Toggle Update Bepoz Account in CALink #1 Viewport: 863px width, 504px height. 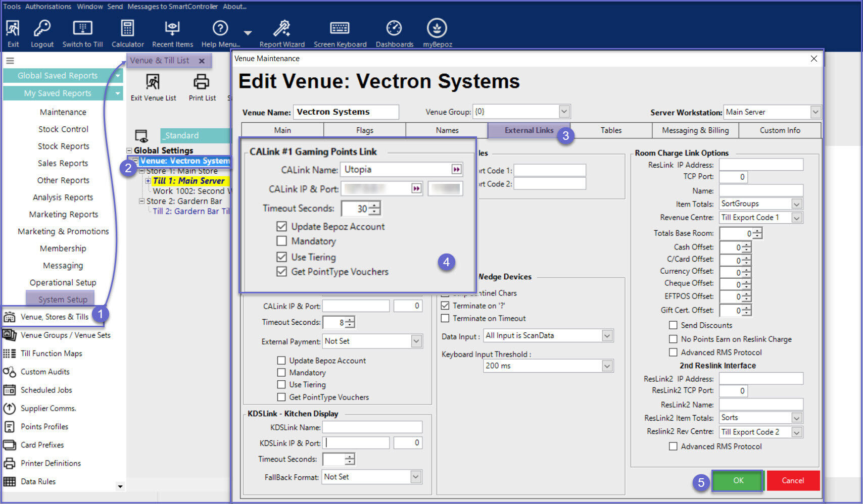(281, 227)
